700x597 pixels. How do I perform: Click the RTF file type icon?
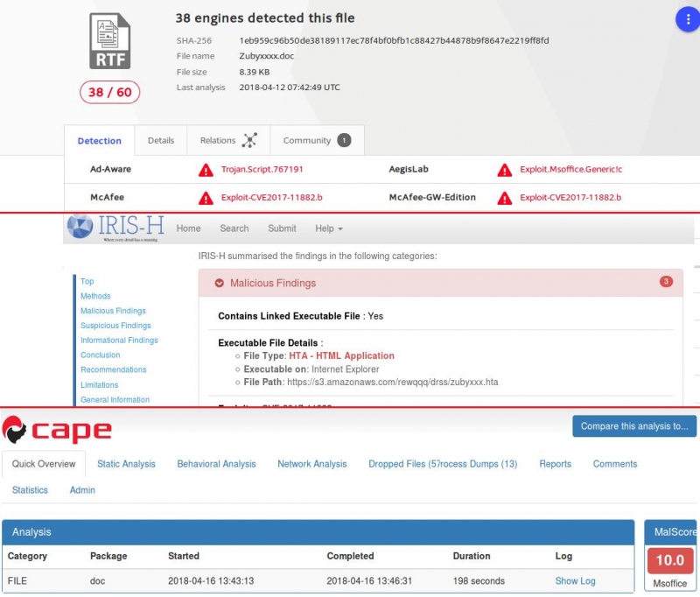pyautogui.click(x=109, y=41)
